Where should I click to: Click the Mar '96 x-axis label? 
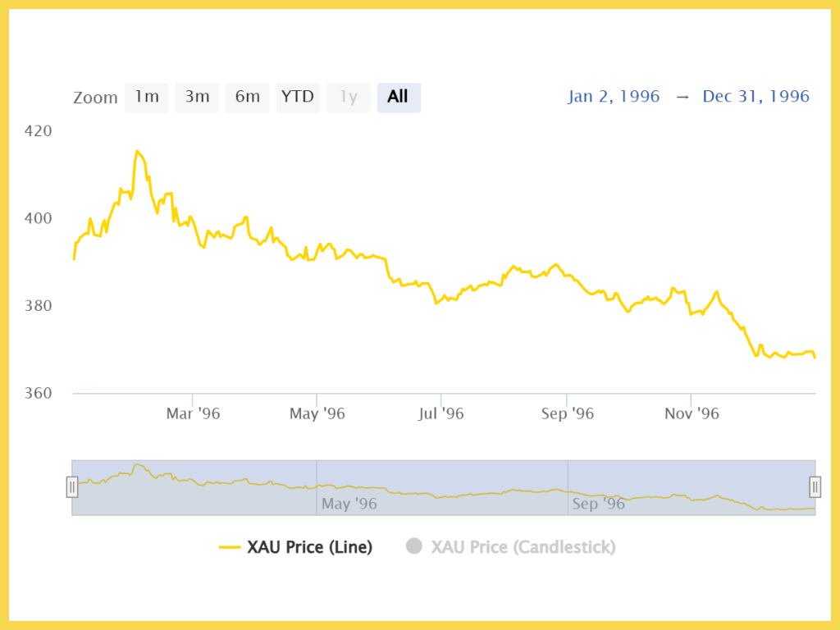coord(193,413)
